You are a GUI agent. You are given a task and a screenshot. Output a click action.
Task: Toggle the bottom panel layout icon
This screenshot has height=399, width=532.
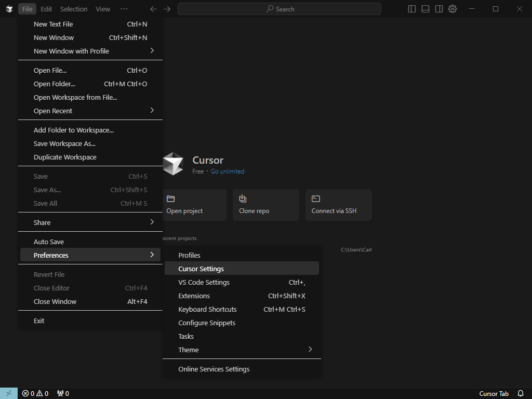coord(425,9)
